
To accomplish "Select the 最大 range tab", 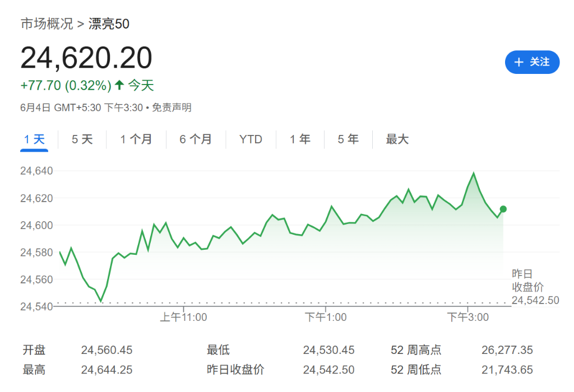I will [397, 139].
